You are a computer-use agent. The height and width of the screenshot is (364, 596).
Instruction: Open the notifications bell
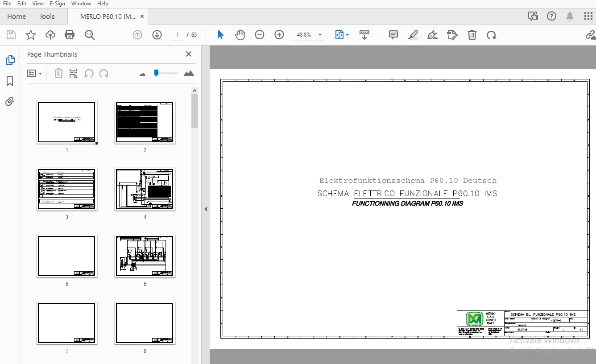coord(570,17)
